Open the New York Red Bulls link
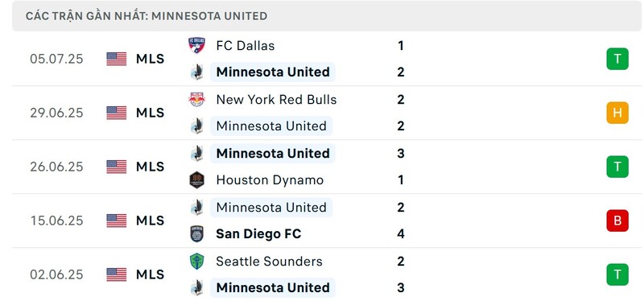The image size is (644, 301). [x=276, y=99]
